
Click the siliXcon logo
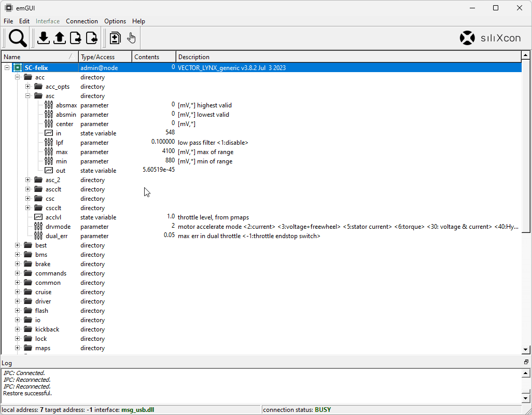point(490,38)
